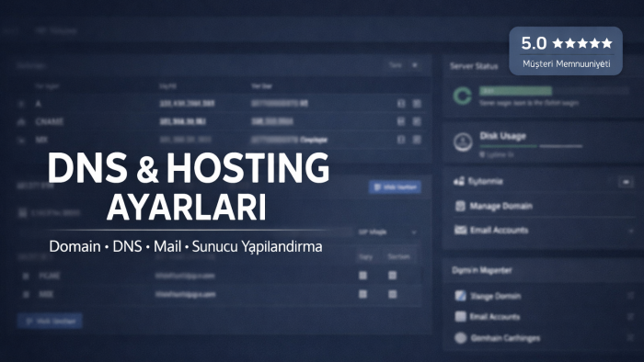
Task: Click the first action icon in the A row
Action: pyautogui.click(x=401, y=104)
